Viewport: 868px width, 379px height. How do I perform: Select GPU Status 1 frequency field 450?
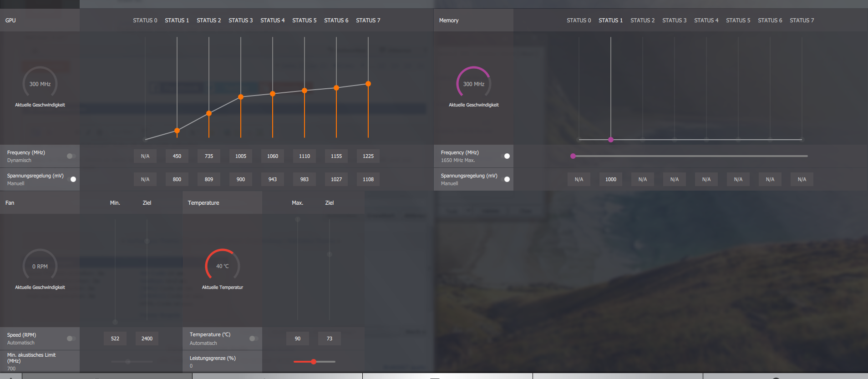click(x=177, y=156)
